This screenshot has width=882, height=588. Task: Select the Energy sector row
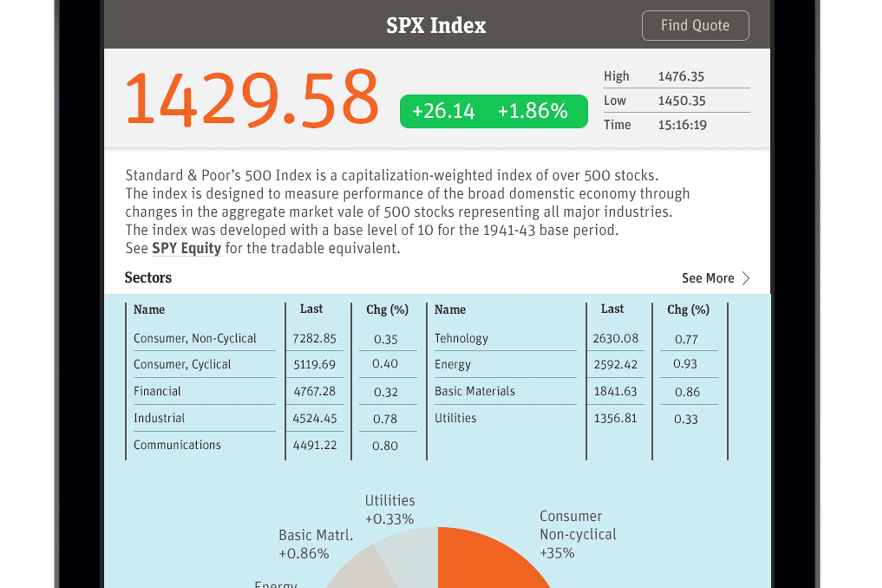(x=452, y=365)
